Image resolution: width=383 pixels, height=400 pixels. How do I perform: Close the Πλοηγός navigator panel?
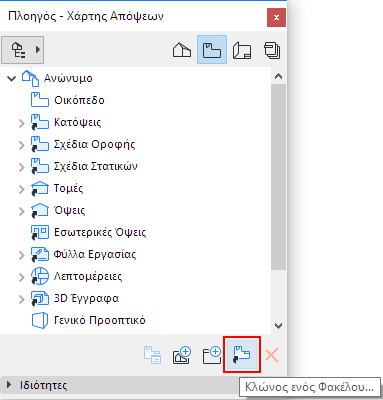(x=276, y=17)
